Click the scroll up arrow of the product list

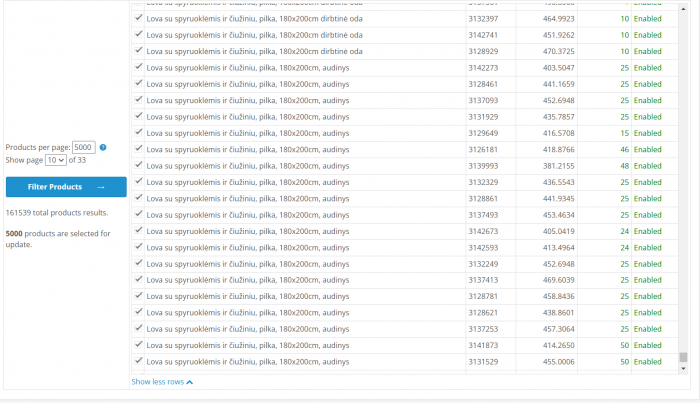point(683,9)
